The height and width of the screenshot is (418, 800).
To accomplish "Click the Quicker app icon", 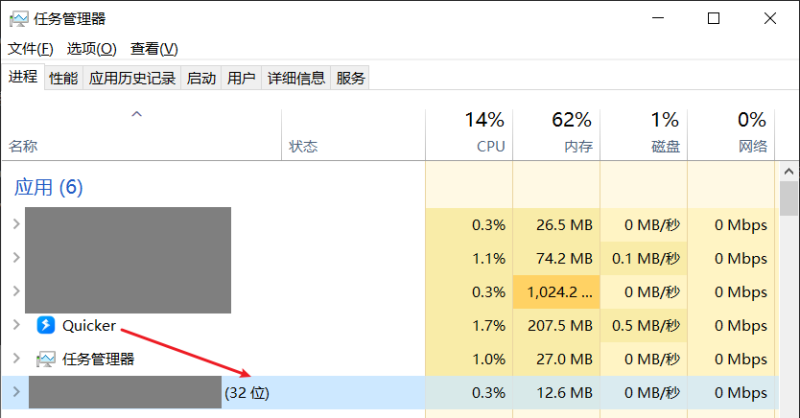I will [x=45, y=325].
